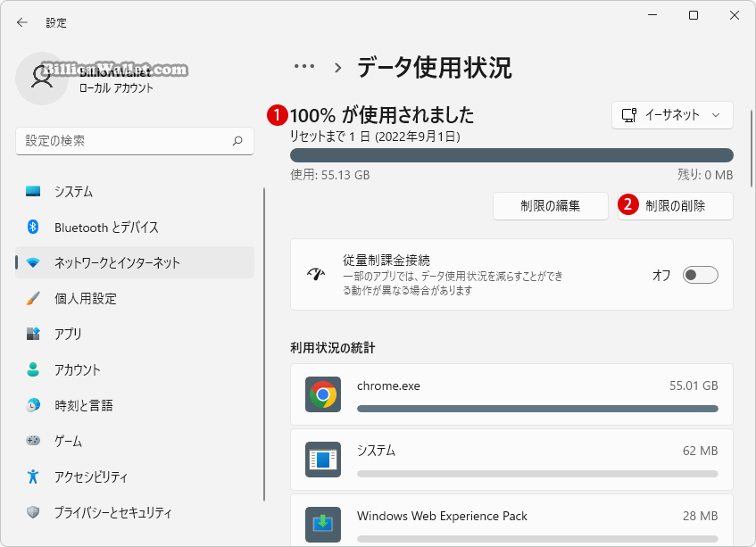Click the chrome.exe app name
Image resolution: width=756 pixels, height=547 pixels.
coord(388,385)
